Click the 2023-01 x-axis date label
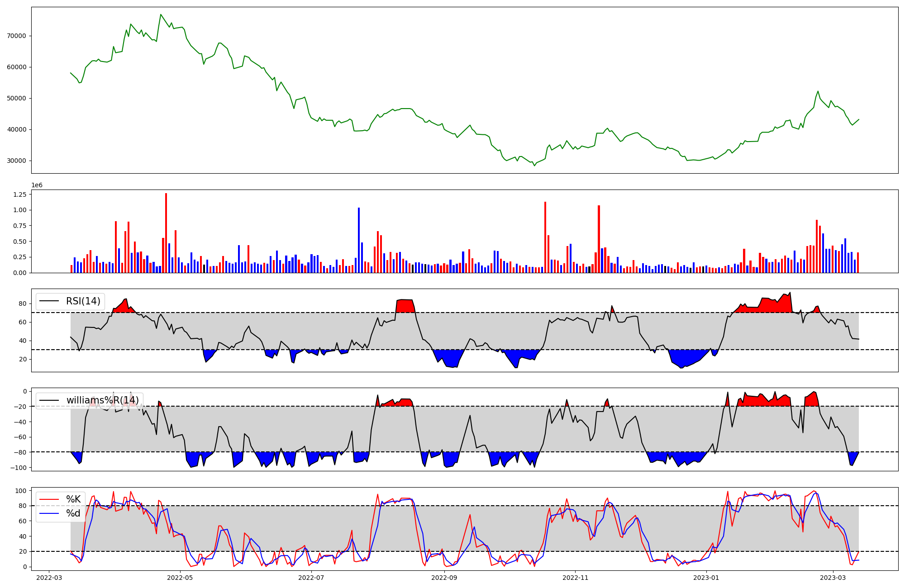The height and width of the screenshot is (588, 905). (x=706, y=578)
